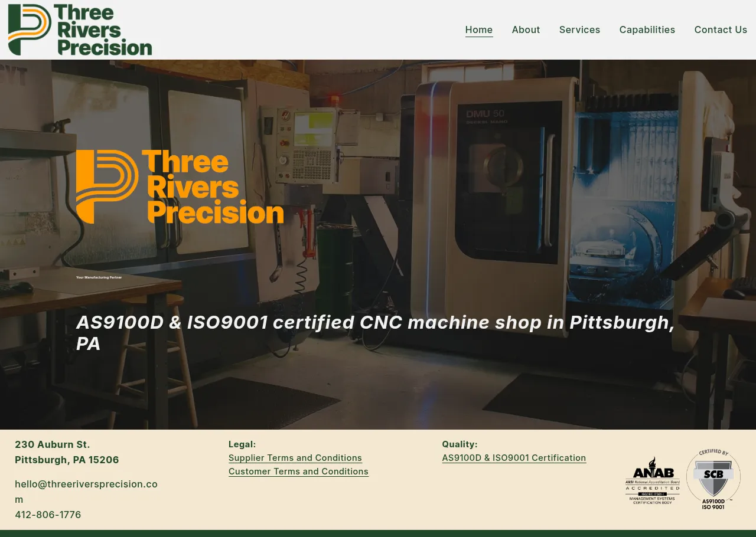Screen dimensions: 756x537
Task: Open the Capabilities page
Action: pyautogui.click(x=647, y=30)
